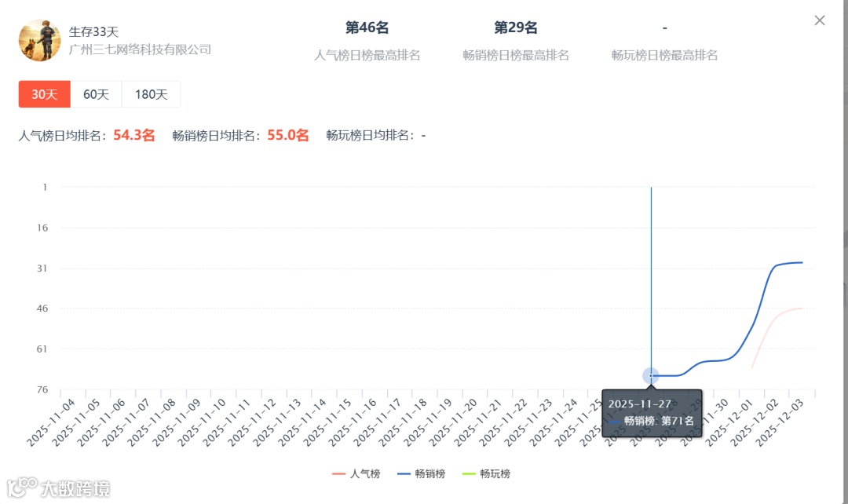The image size is (848, 504).
Task: Select the 30天 time range tab
Action: tap(44, 94)
